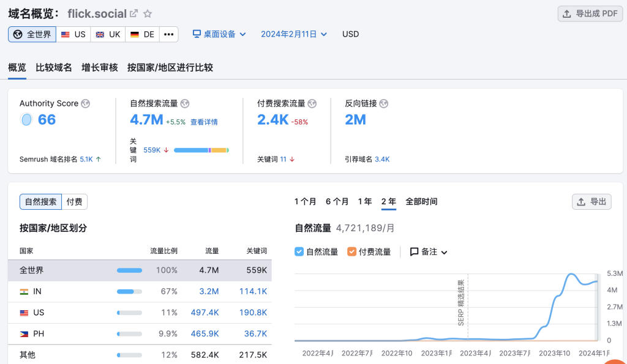
Task: Click red down arrow next to paid 关键词 11
Action: (292, 159)
